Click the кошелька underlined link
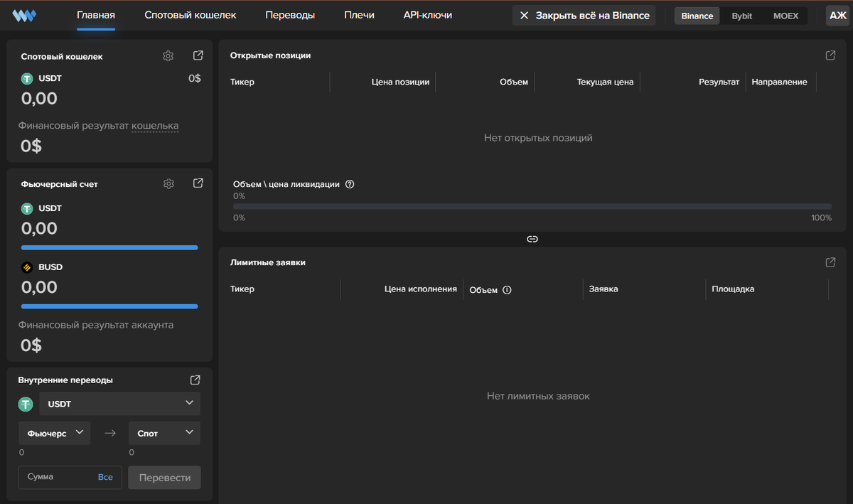 (x=155, y=126)
